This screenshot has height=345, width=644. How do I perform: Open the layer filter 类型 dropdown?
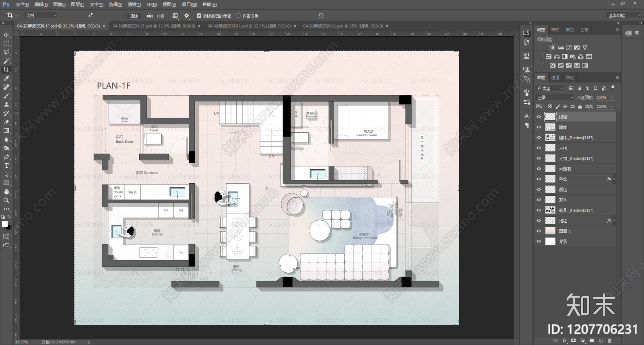point(550,88)
